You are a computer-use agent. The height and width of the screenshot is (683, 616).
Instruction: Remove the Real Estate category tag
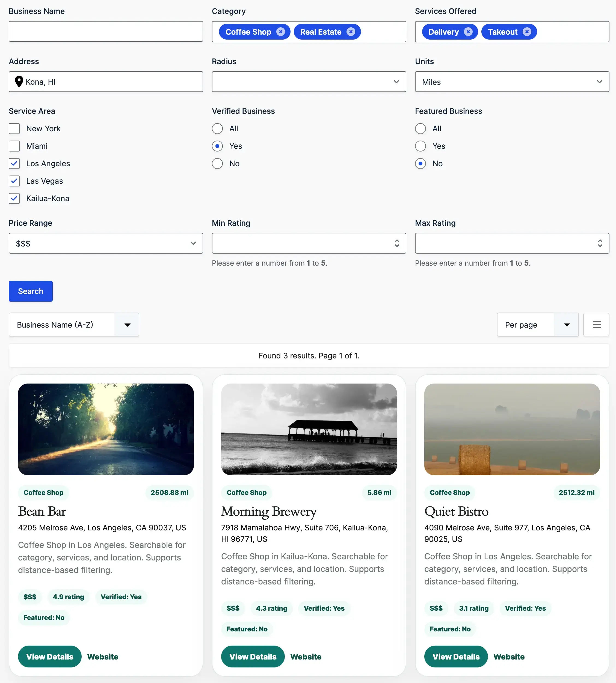(351, 32)
